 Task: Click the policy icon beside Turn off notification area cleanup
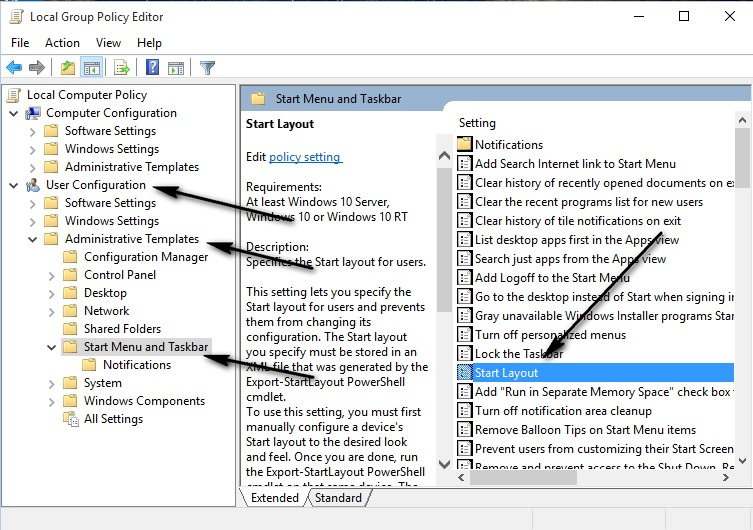464,411
